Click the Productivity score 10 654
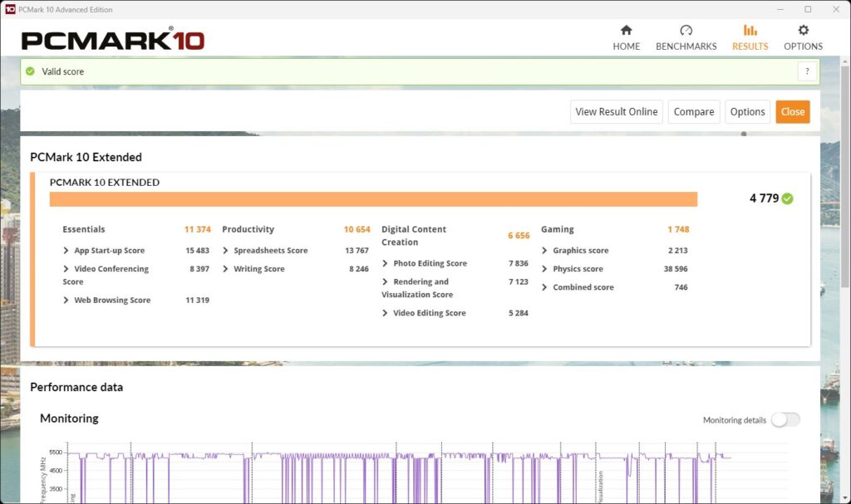 pos(357,229)
